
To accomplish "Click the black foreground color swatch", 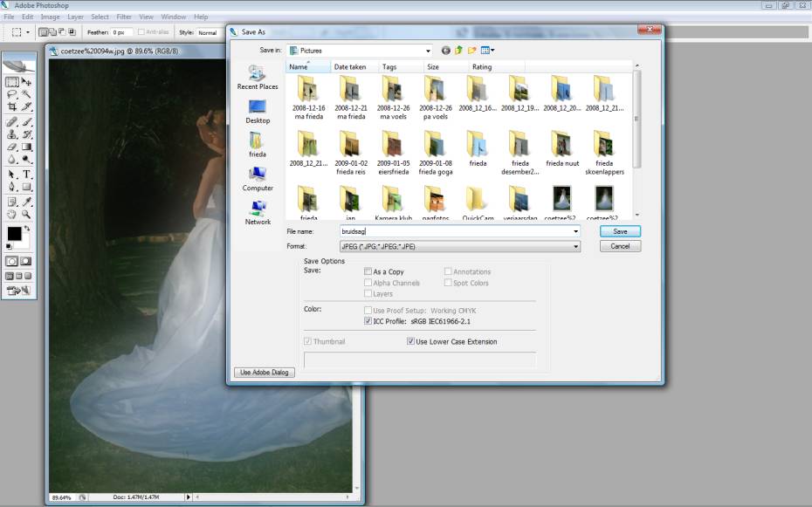I will click(x=14, y=234).
